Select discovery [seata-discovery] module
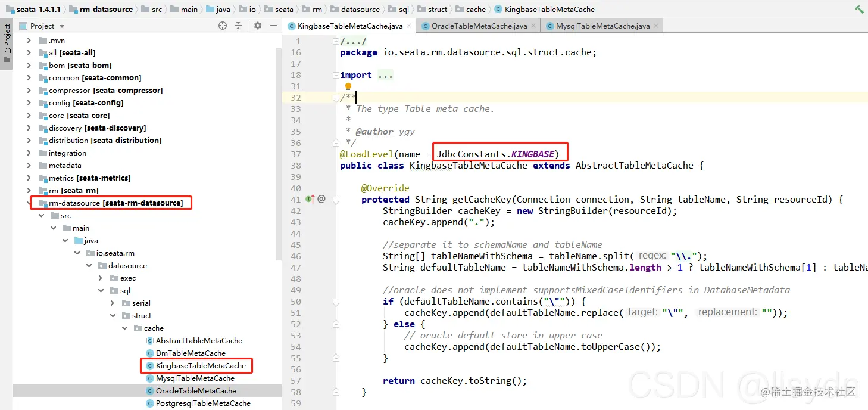This screenshot has width=868, height=410. tap(97, 128)
